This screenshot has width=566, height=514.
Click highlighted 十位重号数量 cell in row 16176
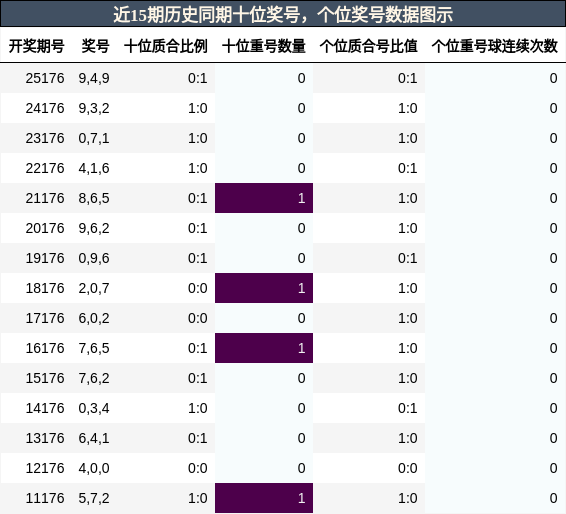[264, 348]
